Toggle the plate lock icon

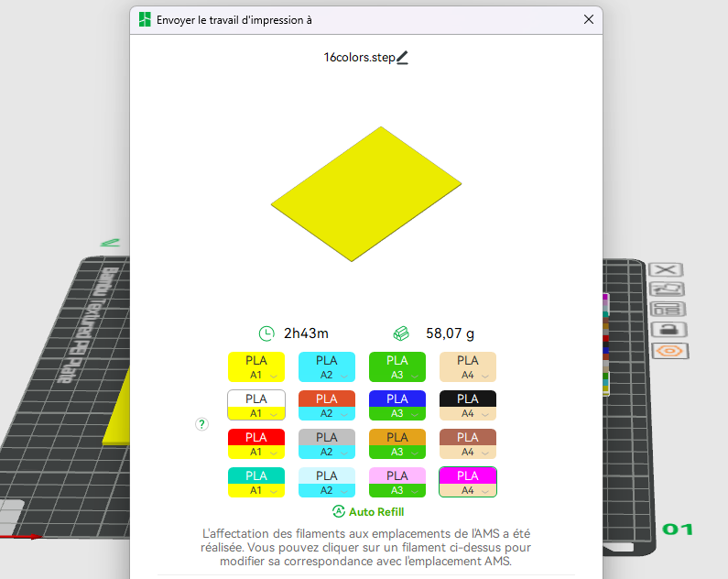pyautogui.click(x=668, y=330)
